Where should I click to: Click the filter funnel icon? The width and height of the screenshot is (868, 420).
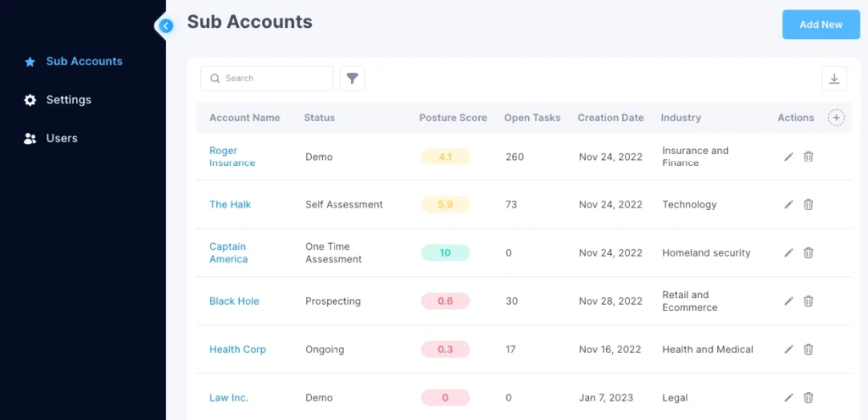click(353, 79)
